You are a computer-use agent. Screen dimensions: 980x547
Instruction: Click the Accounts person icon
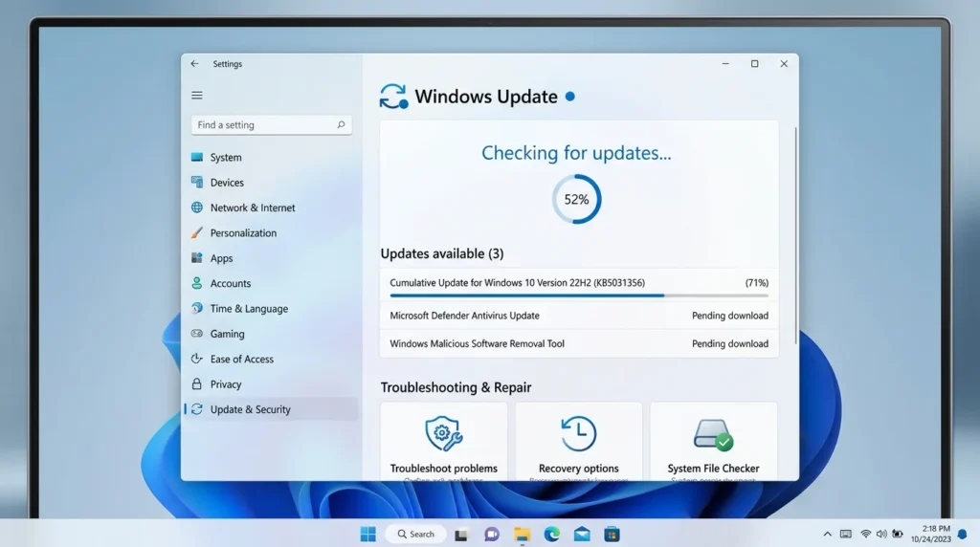pyautogui.click(x=197, y=283)
